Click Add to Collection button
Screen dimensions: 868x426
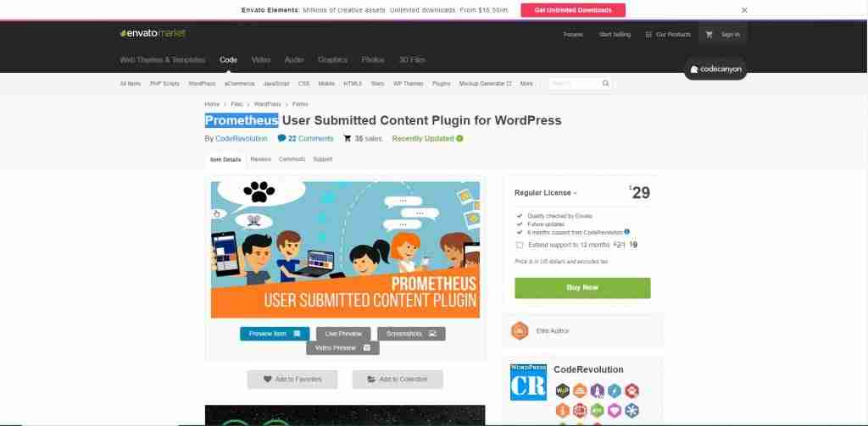[x=398, y=379]
